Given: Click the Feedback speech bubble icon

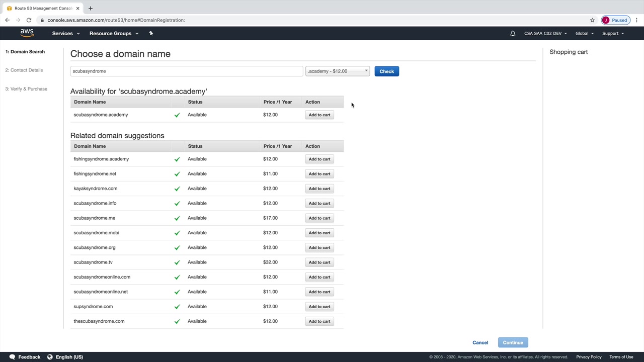Looking at the screenshot, I should (13, 357).
